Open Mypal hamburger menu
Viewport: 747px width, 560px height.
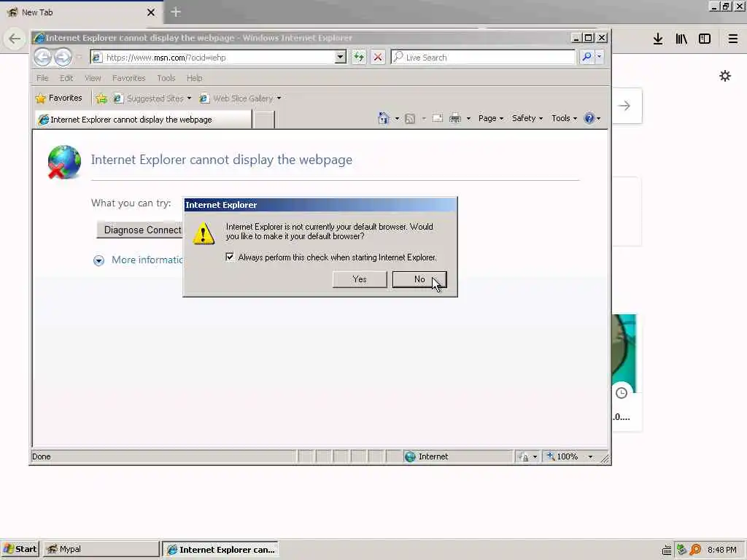click(733, 39)
